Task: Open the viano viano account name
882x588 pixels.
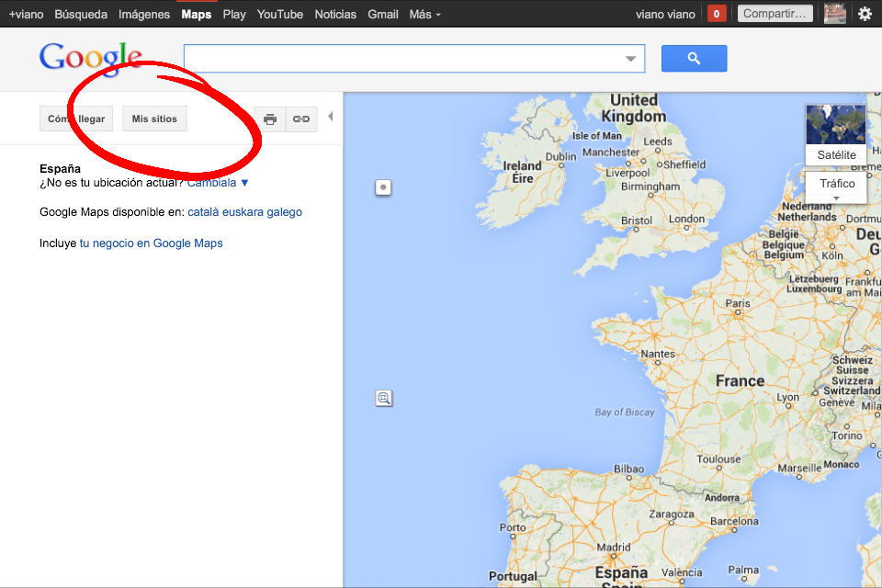Action: [665, 14]
